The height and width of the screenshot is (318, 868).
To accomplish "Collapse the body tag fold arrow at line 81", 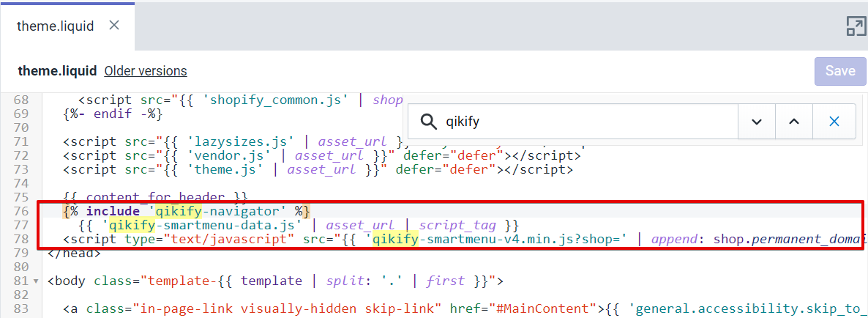I will pyautogui.click(x=37, y=281).
